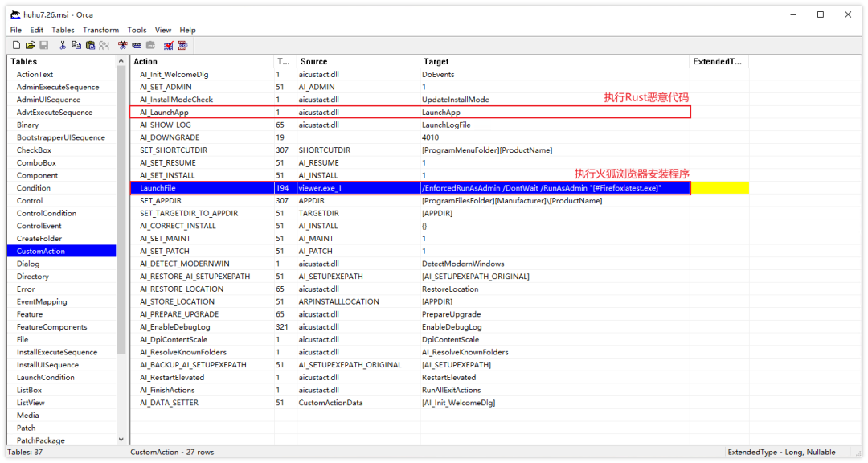This screenshot has height=463, width=868.
Task: Select the PatchPackage table
Action: [40, 440]
